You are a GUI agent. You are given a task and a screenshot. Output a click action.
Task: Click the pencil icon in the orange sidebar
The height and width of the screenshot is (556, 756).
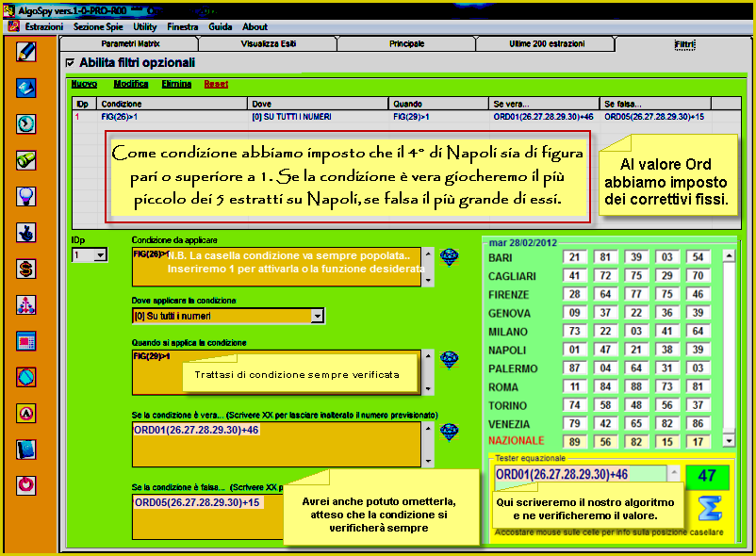(x=26, y=52)
